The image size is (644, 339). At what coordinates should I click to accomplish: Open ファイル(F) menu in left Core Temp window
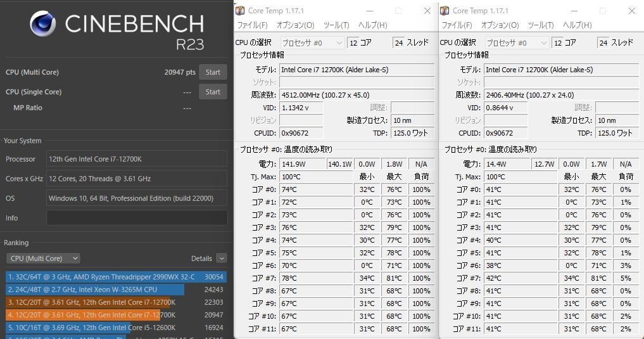coord(252,25)
